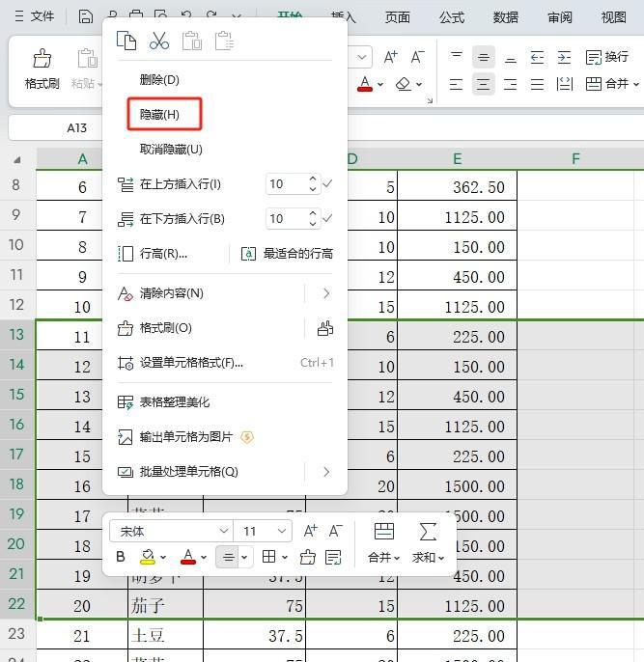Open fill color dropdown in mini toolbar
Screen dimensions: 644x662
click(163, 558)
